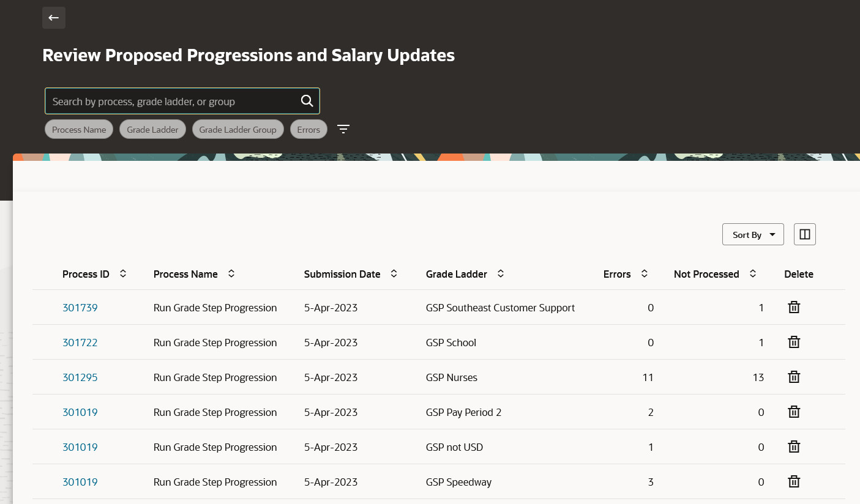The height and width of the screenshot is (504, 860).
Task: Click the search magnifier icon
Action: pos(307,101)
